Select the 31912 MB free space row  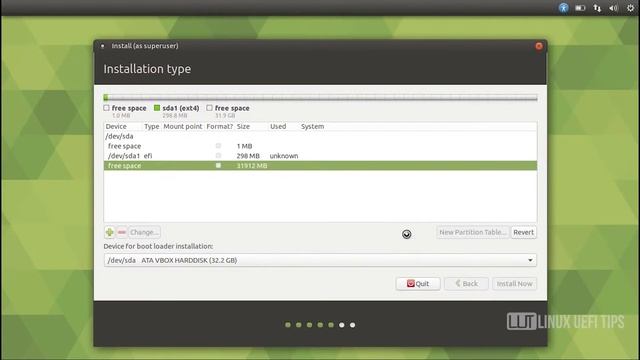click(x=320, y=166)
